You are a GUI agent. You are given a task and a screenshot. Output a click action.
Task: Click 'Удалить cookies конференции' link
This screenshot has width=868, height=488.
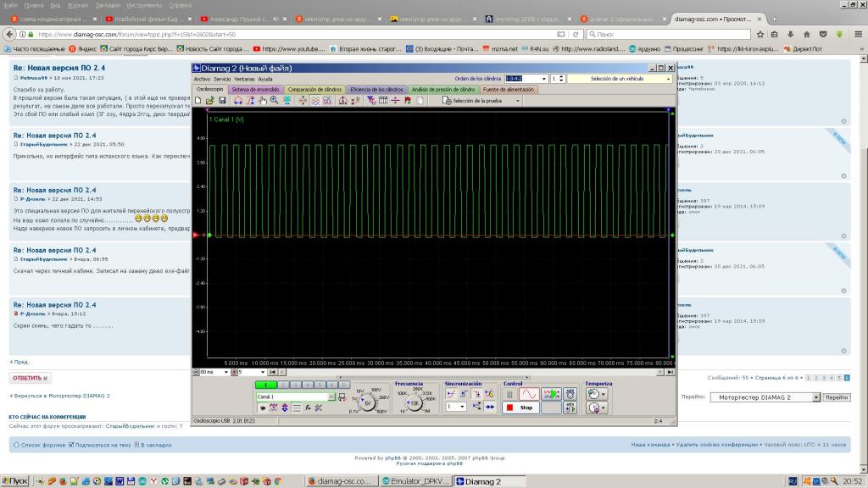click(x=717, y=445)
